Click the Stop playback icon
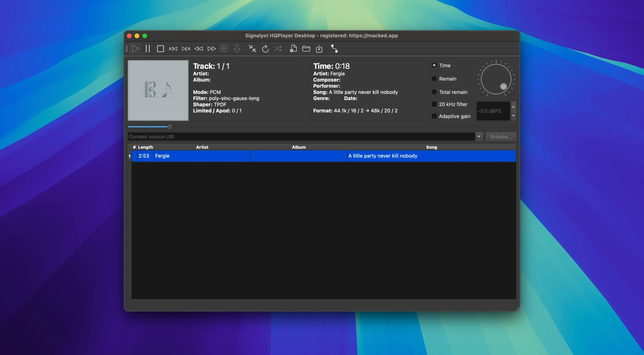This screenshot has height=355, width=644. (x=160, y=49)
